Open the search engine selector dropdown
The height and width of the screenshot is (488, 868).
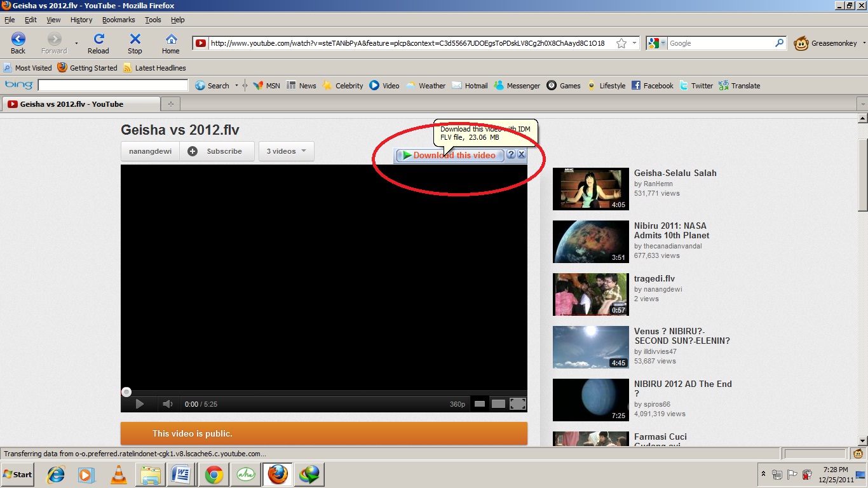(663, 43)
